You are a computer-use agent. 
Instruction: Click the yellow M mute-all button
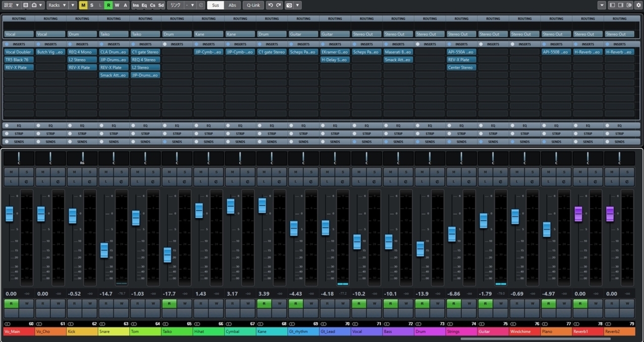point(83,5)
